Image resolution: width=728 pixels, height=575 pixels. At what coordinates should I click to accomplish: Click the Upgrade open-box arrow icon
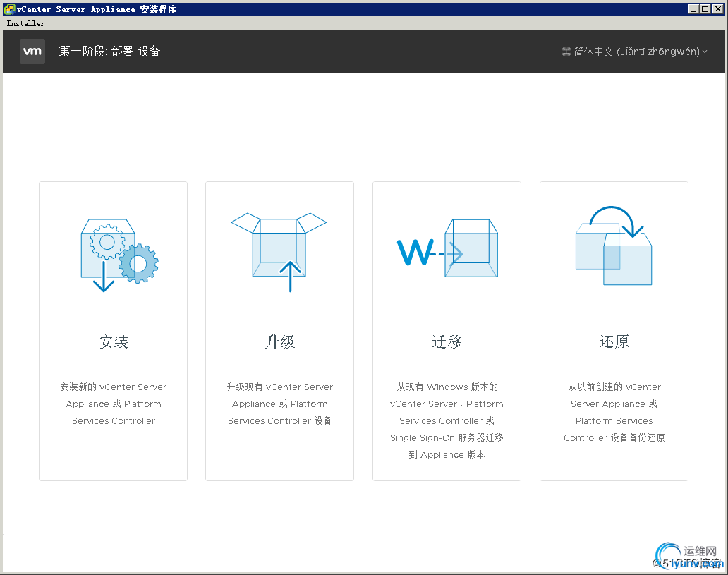coord(279,252)
